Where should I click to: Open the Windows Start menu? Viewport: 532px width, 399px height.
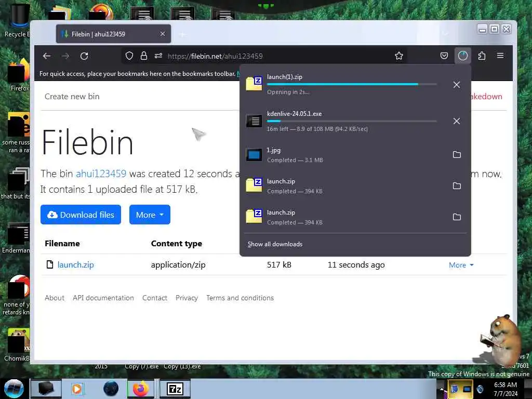click(x=14, y=389)
